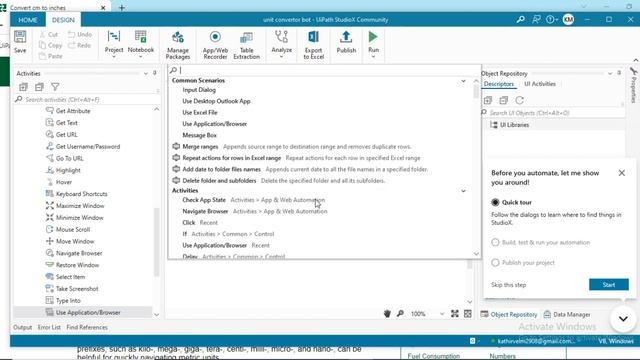Open Manage Packages
Image resolution: width=640 pixels, height=360 pixels.
point(178,45)
